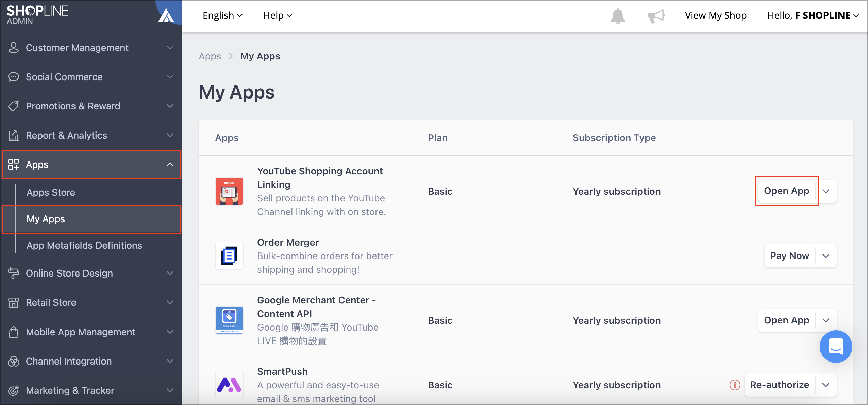Open dropdown arrow beside YouTube Shopping Open App

click(x=826, y=191)
